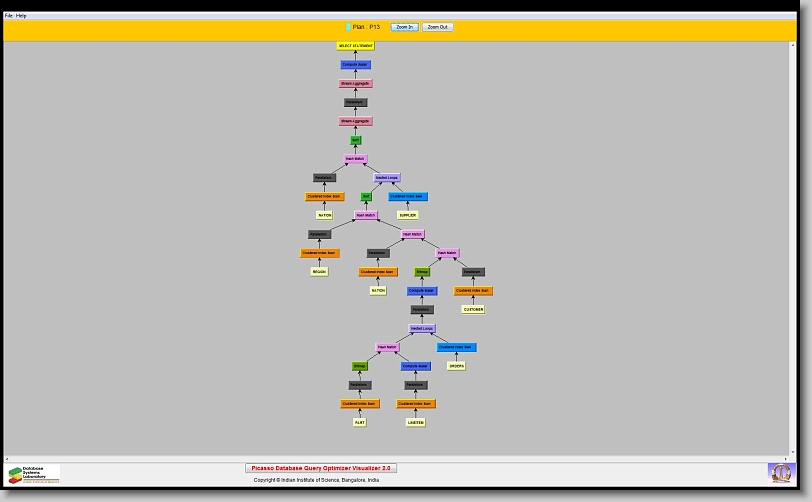Click the ORDERS table node

pyautogui.click(x=456, y=366)
